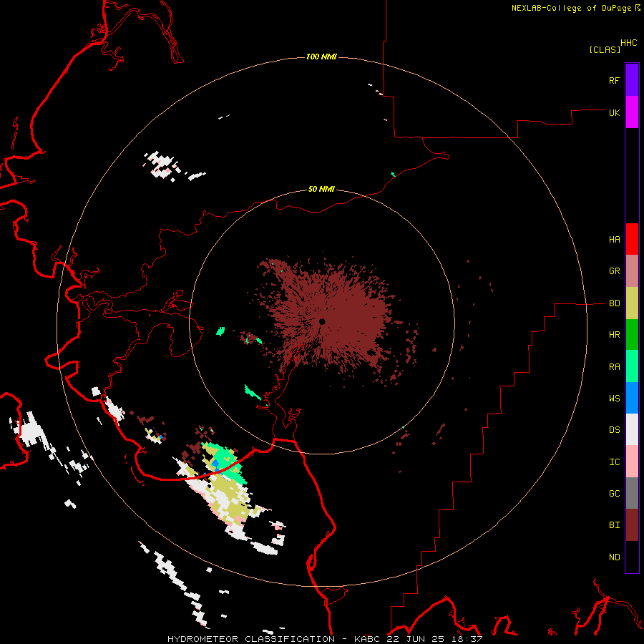Click the DS legend label
Viewport: 644px width, 644px height.
click(614, 430)
